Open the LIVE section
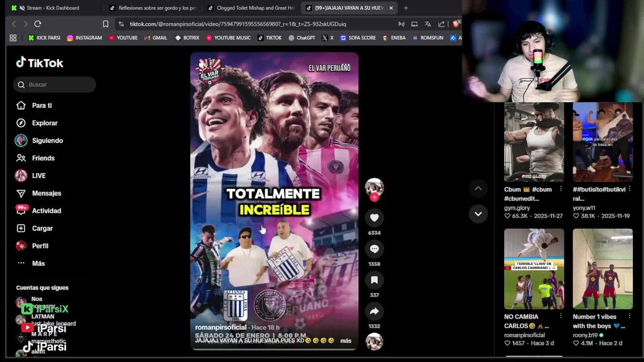 [31, 176]
